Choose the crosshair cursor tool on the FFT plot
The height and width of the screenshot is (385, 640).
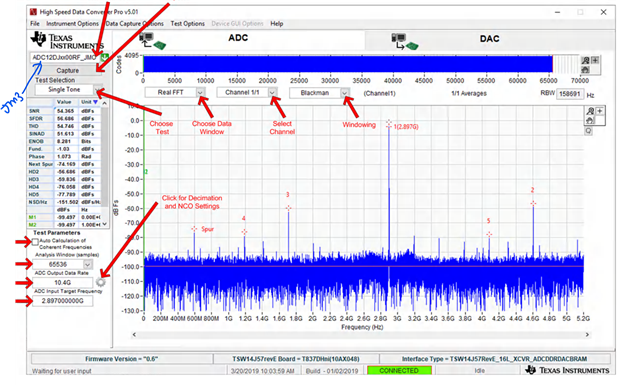tap(600, 111)
